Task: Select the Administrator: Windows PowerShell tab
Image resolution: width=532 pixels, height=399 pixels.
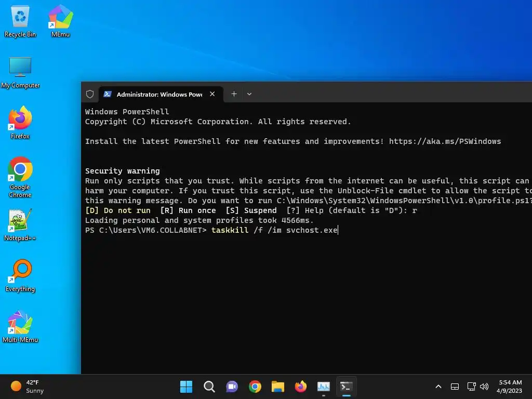Action: [161, 94]
